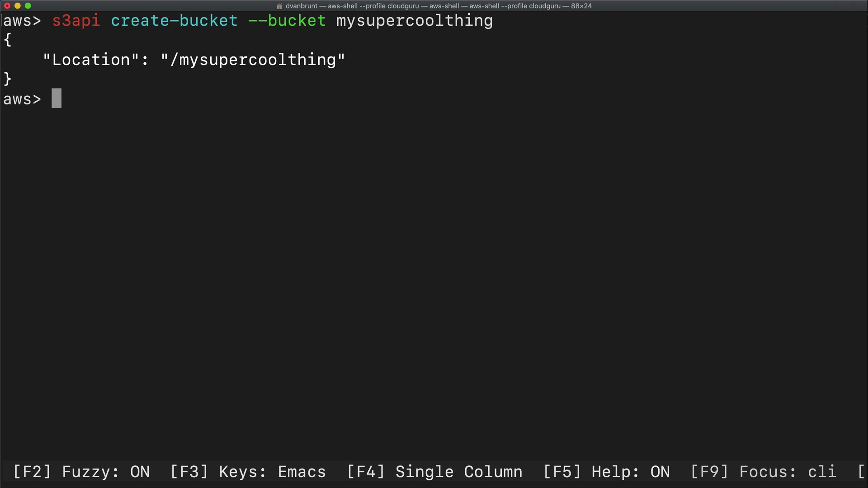The width and height of the screenshot is (868, 488).
Task: Click the mysupercoolthing argument in the command
Action: pyautogui.click(x=414, y=21)
